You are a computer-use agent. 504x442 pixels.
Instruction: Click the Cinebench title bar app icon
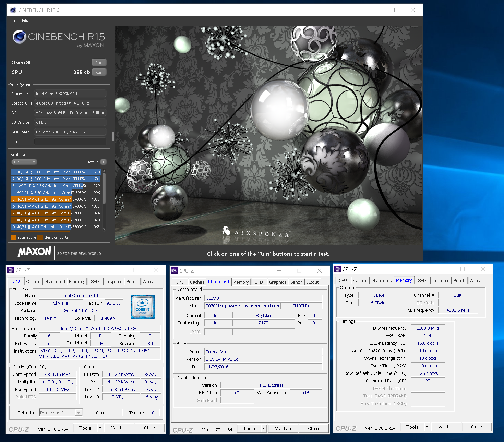(x=13, y=10)
